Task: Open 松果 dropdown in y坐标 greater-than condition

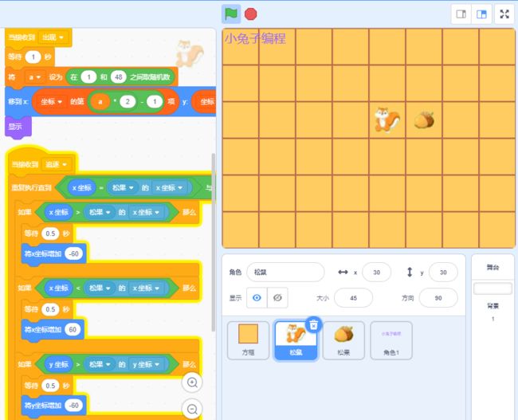Action: click(x=100, y=364)
